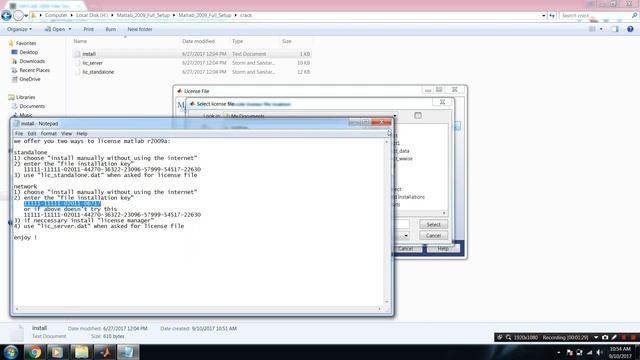Click Cancel in the Select license file dialog
This screenshot has width=640, height=360.
coord(433,236)
